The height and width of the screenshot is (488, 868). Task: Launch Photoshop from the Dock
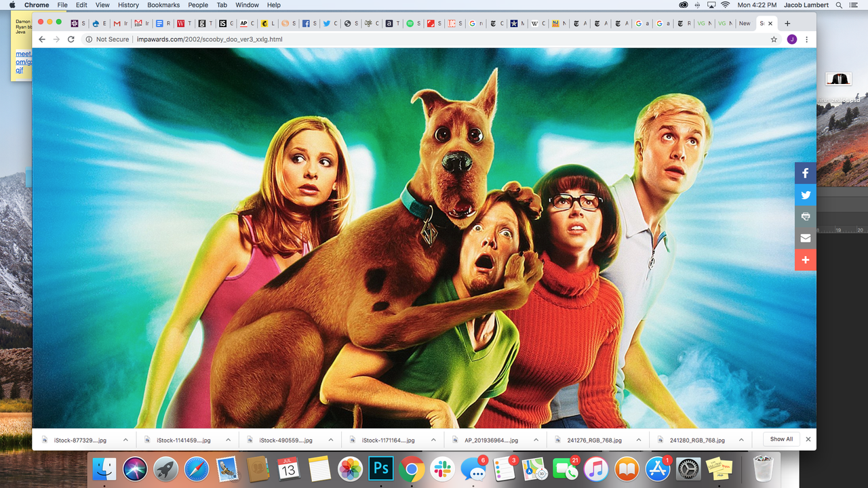click(x=381, y=468)
